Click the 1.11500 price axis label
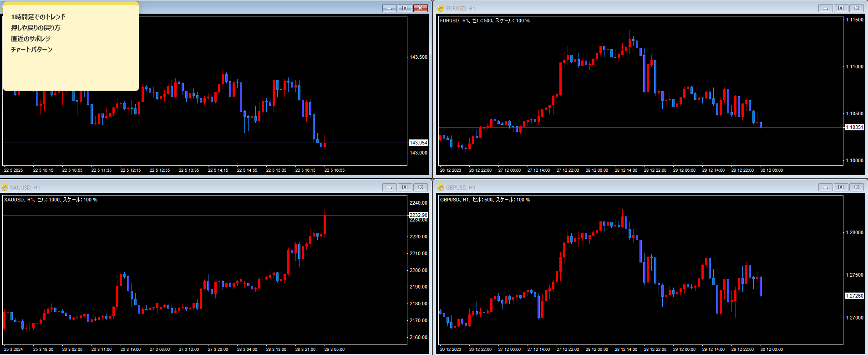 (x=854, y=20)
